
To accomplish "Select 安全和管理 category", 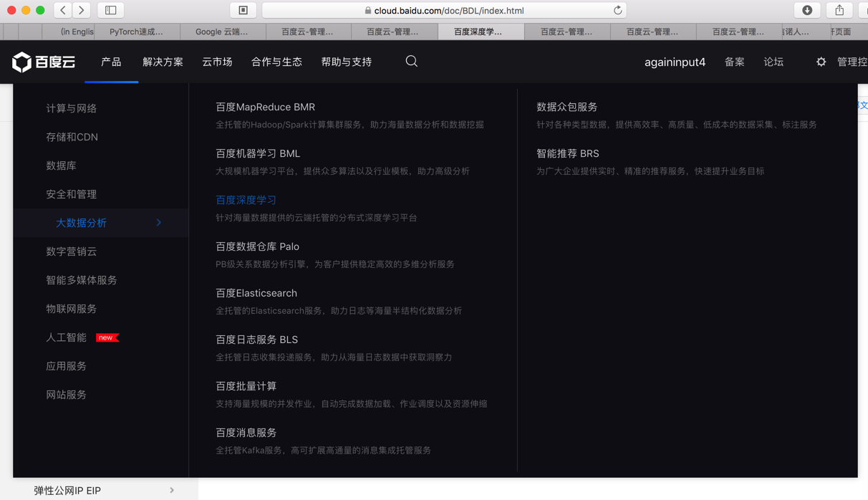I will tap(72, 194).
